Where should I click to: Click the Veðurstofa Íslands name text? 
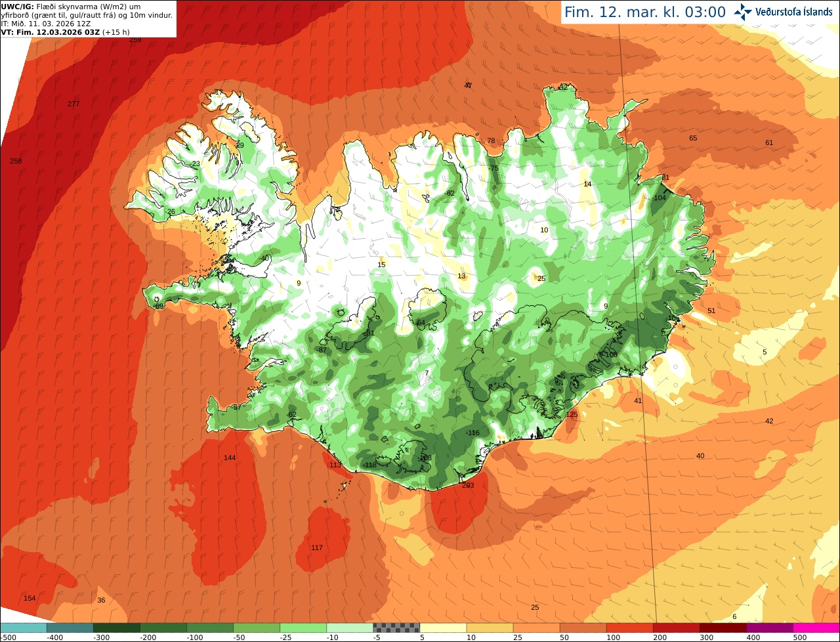[795, 12]
